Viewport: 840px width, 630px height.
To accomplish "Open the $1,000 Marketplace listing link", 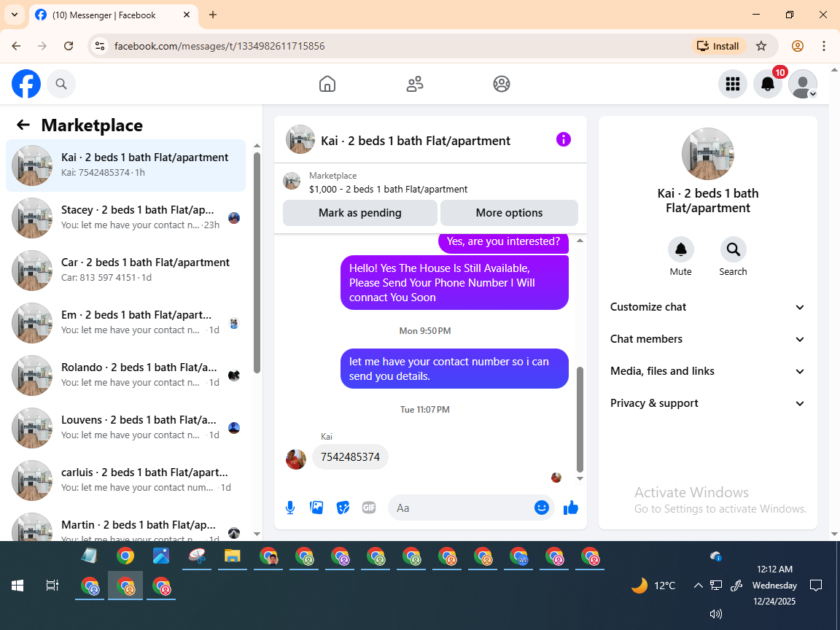I will pos(388,189).
